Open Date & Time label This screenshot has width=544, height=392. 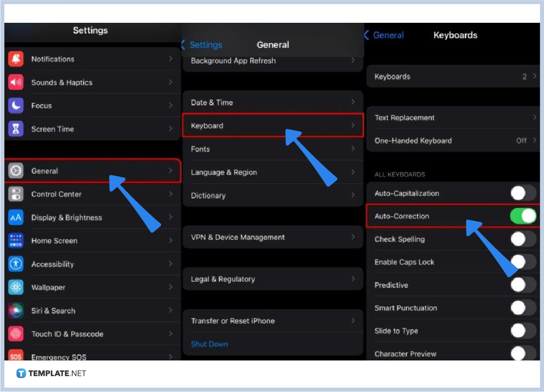tap(212, 103)
